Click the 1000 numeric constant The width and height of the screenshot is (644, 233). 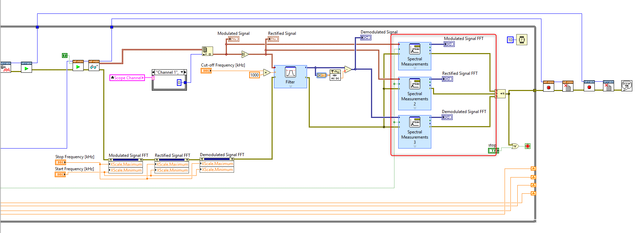(x=254, y=75)
